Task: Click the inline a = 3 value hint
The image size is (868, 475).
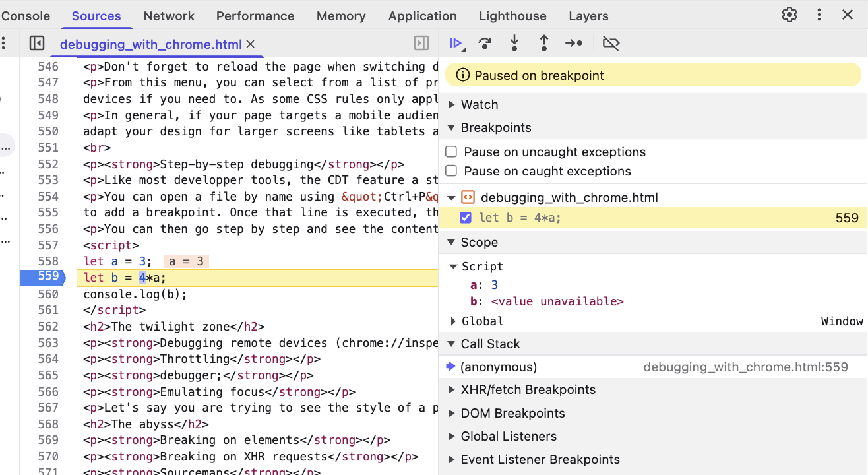Action: (186, 261)
